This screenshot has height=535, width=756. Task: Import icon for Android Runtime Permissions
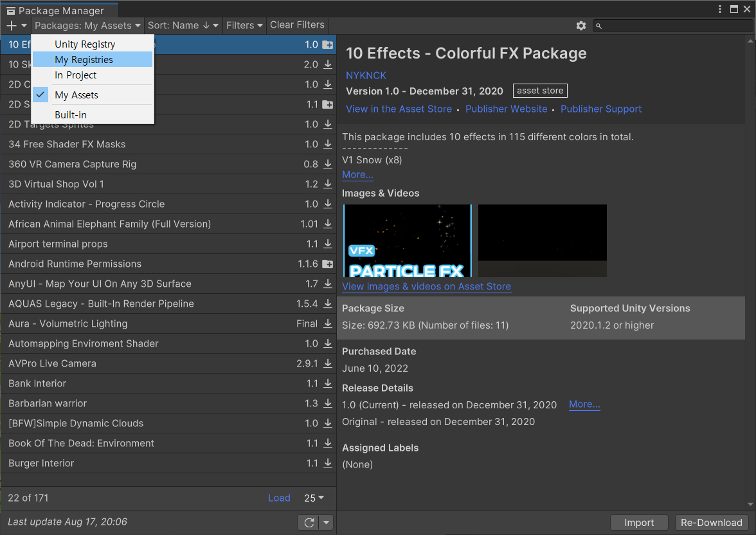click(327, 264)
